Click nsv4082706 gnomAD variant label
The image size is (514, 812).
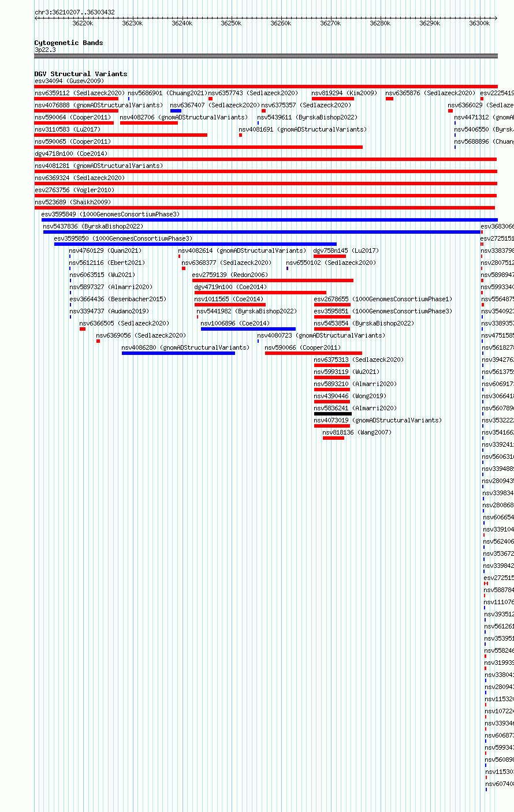pyautogui.click(x=184, y=117)
